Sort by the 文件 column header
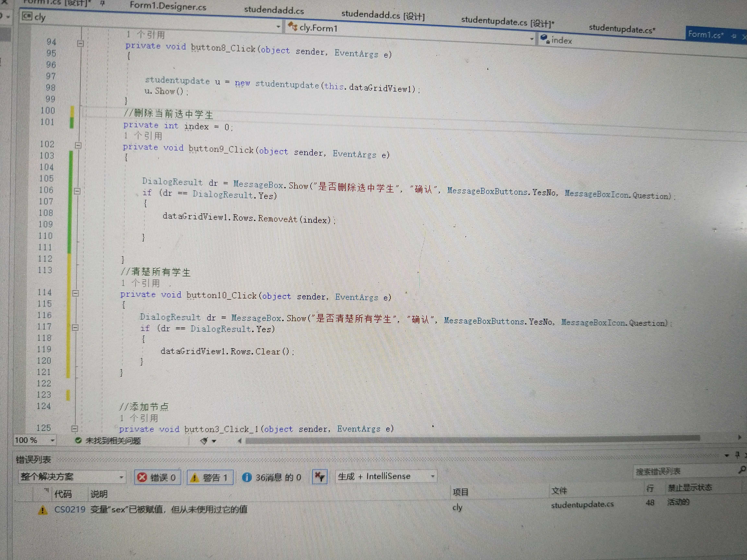Viewport: 747px width, 560px height. pos(559,490)
